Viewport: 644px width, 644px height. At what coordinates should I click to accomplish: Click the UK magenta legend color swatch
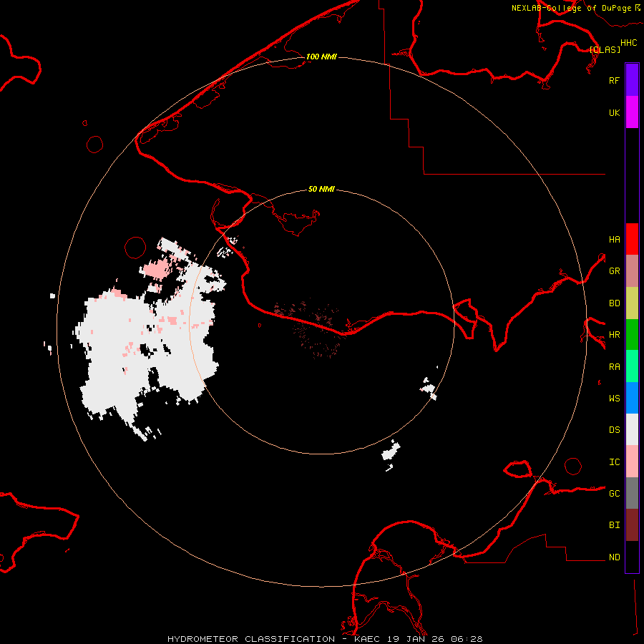point(632,112)
